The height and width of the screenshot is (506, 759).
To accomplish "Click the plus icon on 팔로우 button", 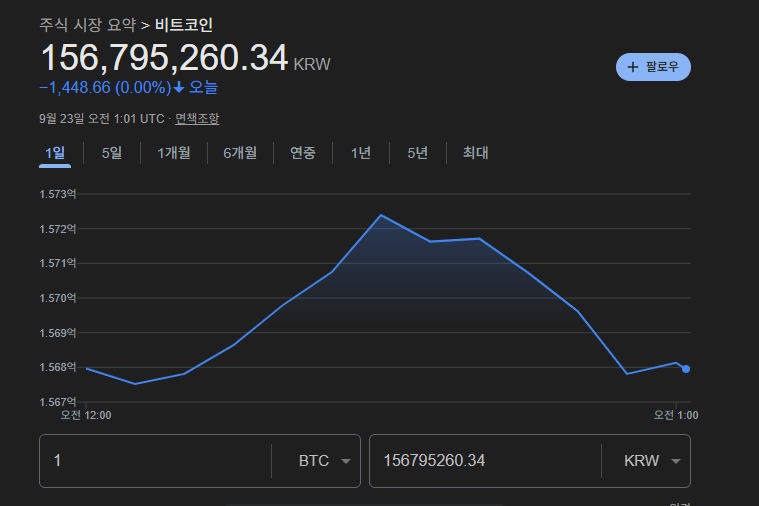I will (x=633, y=67).
